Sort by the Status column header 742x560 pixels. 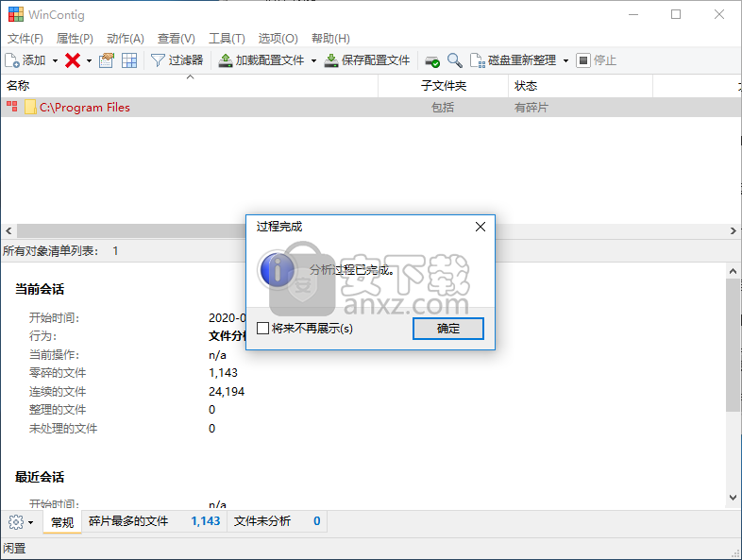pyautogui.click(x=581, y=86)
